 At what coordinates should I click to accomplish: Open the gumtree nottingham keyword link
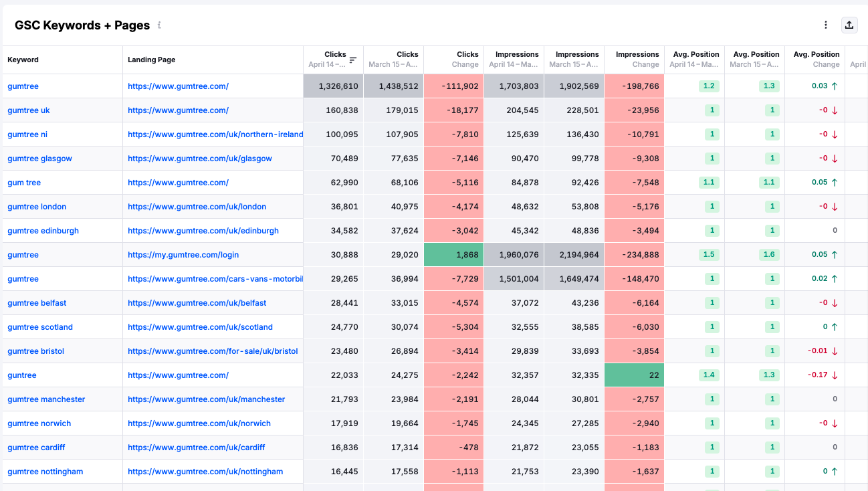45,472
